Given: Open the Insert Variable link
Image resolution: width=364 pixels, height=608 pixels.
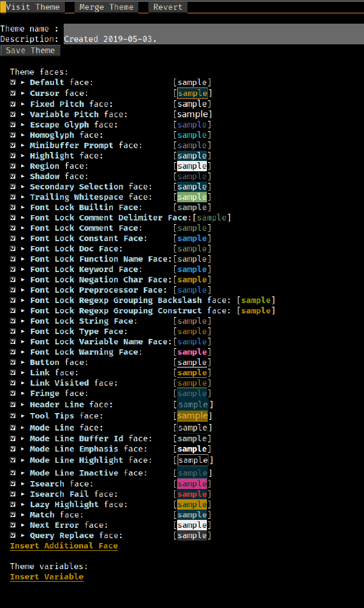Looking at the screenshot, I should [x=47, y=577].
